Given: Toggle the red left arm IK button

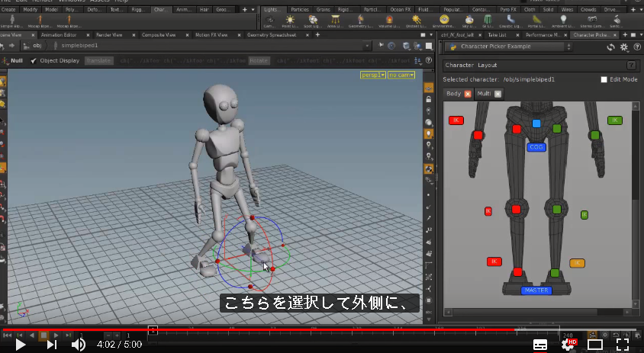Looking at the screenshot, I should pyautogui.click(x=456, y=120).
